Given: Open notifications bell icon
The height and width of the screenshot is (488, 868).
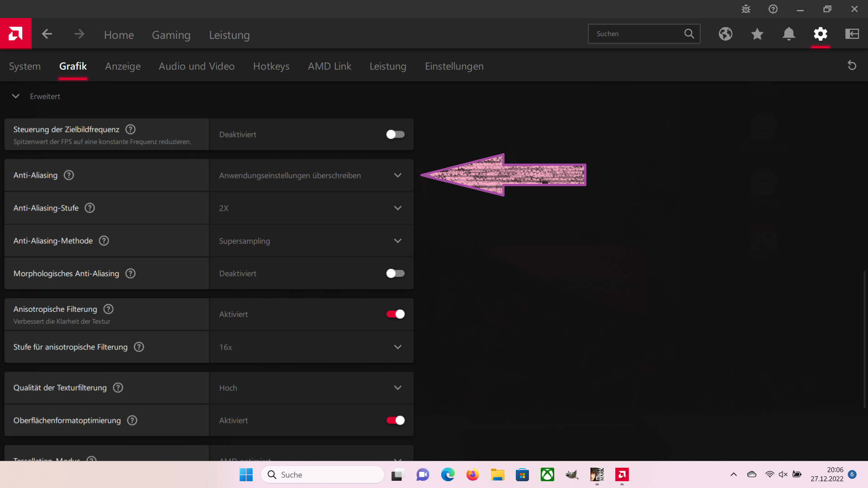Looking at the screenshot, I should tap(789, 34).
